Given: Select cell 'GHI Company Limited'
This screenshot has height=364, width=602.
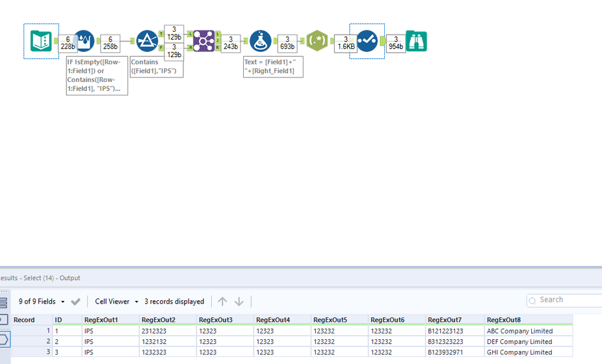Looking at the screenshot, I should click(529, 352).
